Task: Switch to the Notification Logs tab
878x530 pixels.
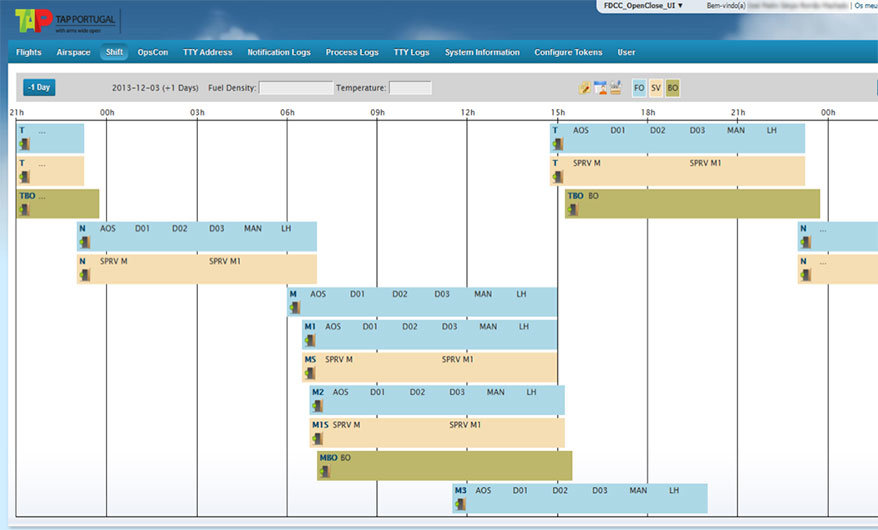Action: (279, 52)
